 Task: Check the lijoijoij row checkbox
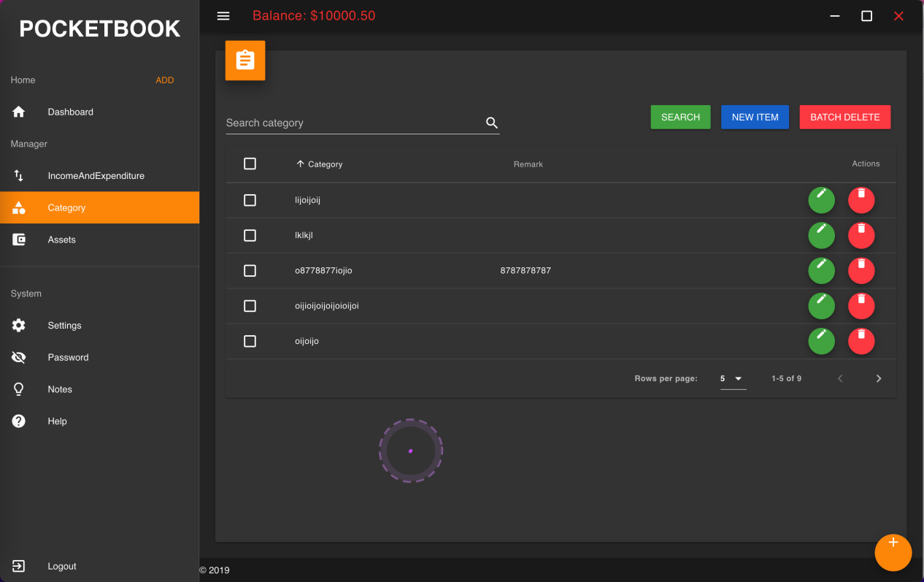tap(250, 200)
